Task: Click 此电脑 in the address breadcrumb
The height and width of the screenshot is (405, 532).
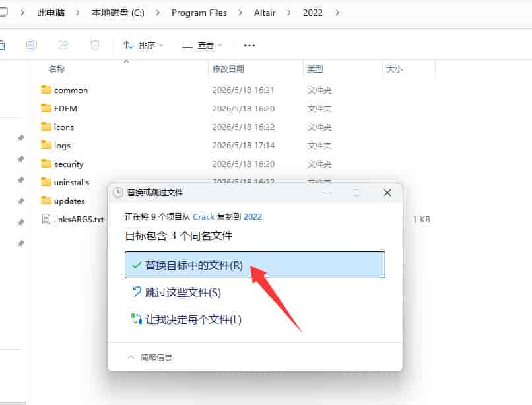Action: tap(51, 13)
